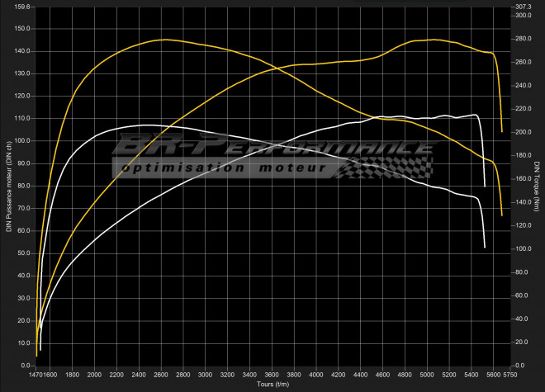Click the 0.0 label on the left axis
This screenshot has height=392, width=545.
[x=25, y=365]
